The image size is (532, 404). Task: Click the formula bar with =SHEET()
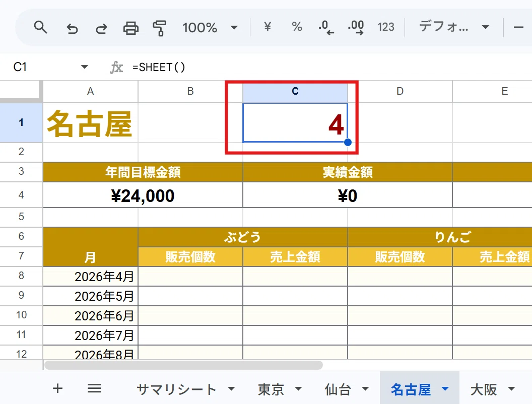pyautogui.click(x=331, y=67)
